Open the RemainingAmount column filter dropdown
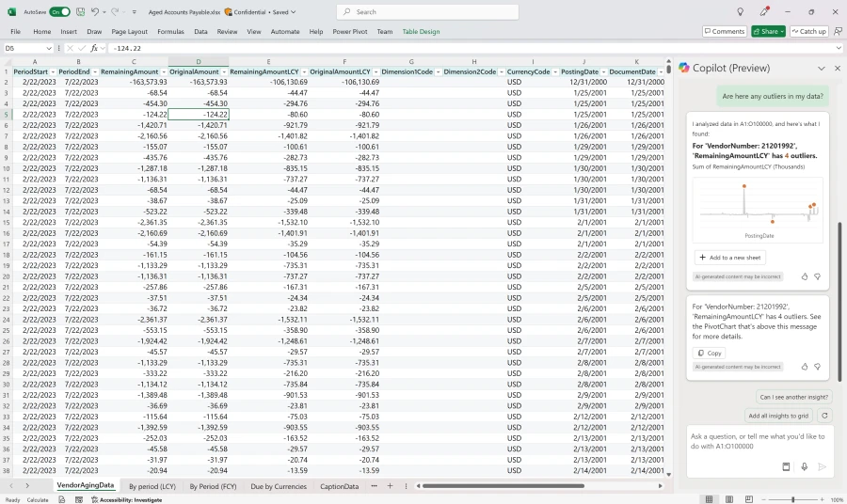Image resolution: width=847 pixels, height=504 pixels. pyautogui.click(x=164, y=71)
